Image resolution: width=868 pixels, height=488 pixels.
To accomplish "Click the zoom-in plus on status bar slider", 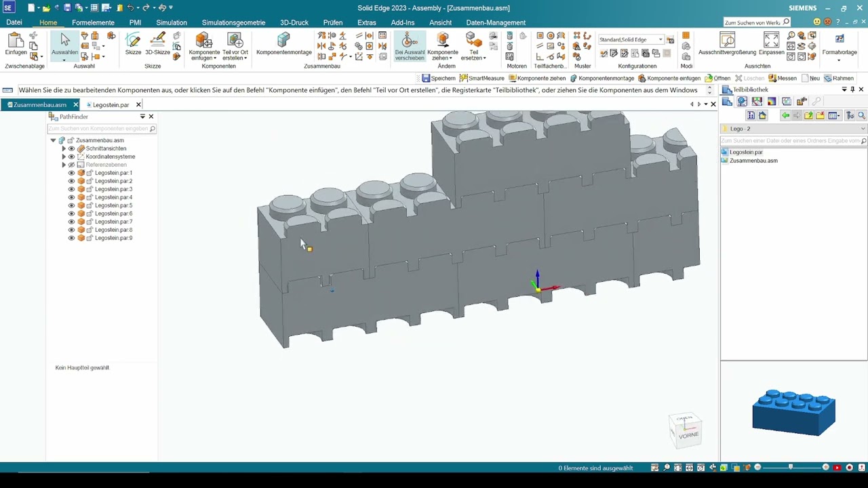I will [x=826, y=468].
